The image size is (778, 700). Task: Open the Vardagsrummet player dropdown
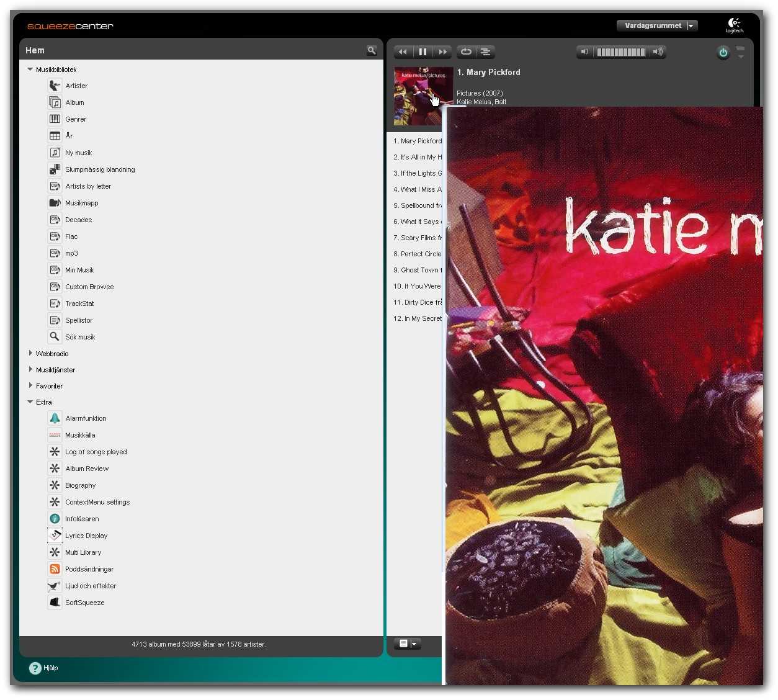point(691,26)
